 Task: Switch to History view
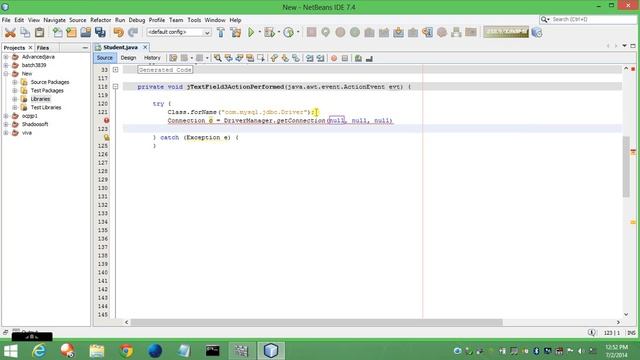click(152, 58)
